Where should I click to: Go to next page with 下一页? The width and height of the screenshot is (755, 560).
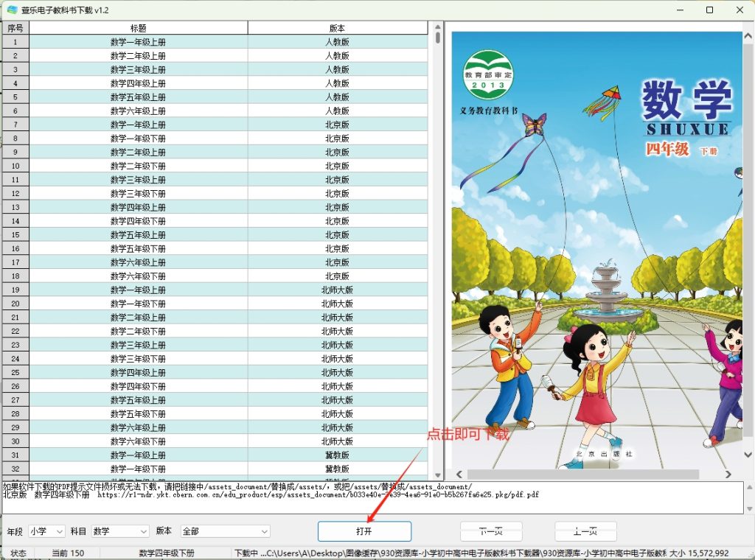(x=491, y=531)
